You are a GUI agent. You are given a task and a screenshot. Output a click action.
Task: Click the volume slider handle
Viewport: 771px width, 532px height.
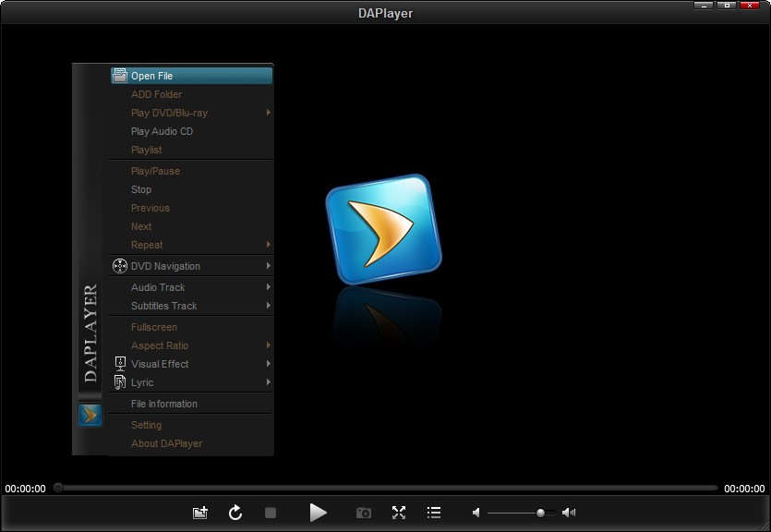coord(540,513)
